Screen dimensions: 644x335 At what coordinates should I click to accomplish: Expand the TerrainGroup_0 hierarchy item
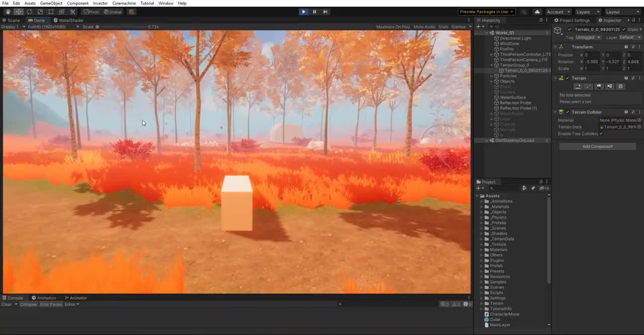point(492,65)
